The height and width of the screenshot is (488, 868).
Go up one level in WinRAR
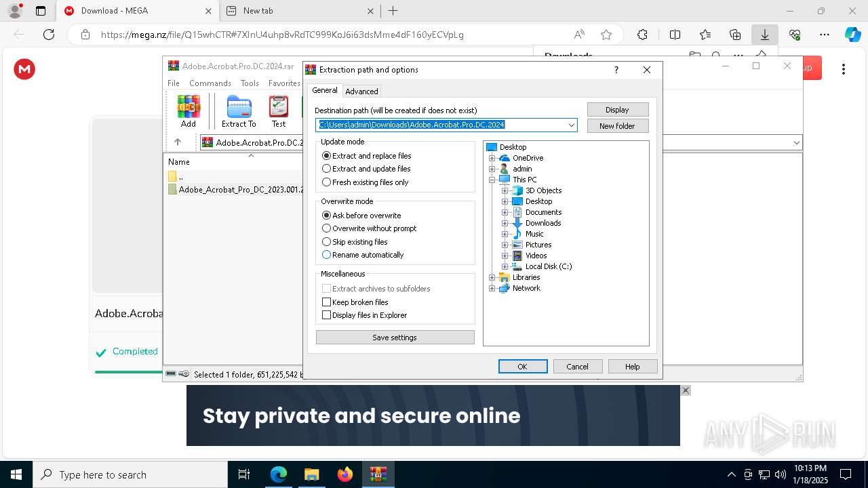tap(178, 142)
